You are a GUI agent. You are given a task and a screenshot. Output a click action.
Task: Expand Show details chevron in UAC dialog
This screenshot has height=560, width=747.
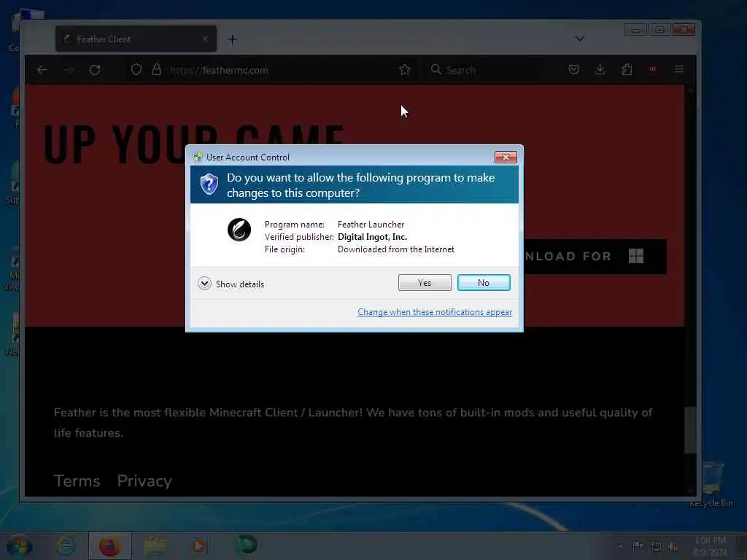tap(204, 284)
